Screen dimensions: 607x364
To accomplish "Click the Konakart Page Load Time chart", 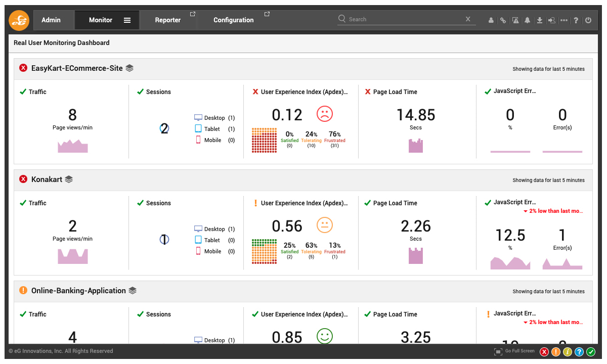I will coord(416,256).
